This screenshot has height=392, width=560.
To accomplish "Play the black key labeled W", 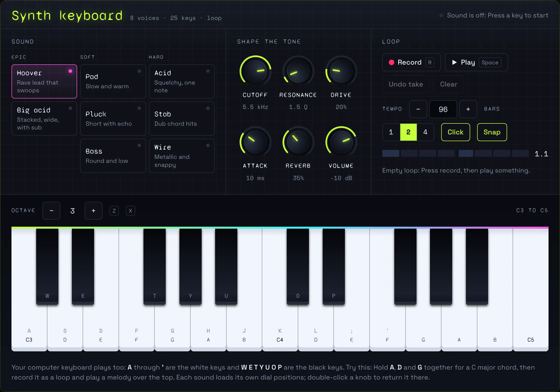I will tap(47, 267).
